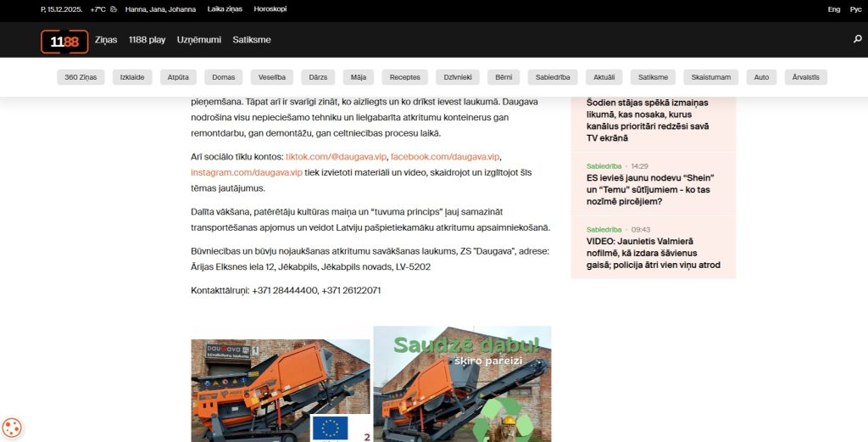
Task: Open Saudzē dabu crusher image
Action: 462,383
